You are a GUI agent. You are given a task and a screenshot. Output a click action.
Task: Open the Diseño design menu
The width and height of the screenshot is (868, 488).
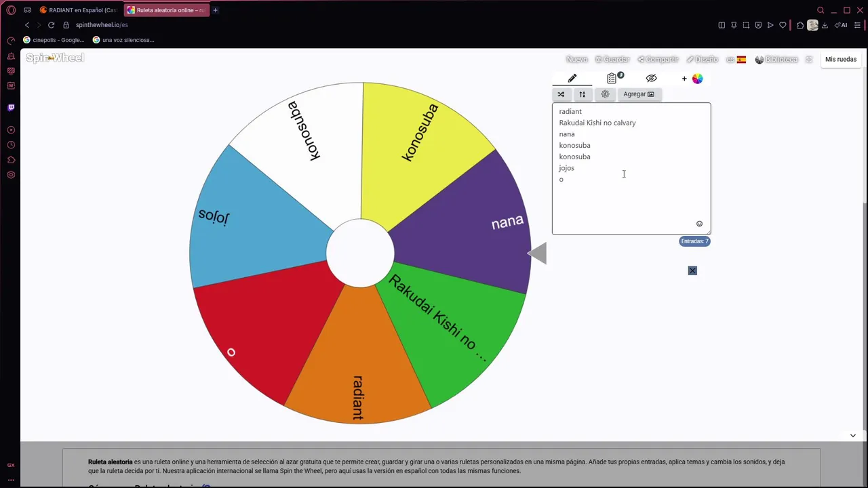(x=702, y=60)
